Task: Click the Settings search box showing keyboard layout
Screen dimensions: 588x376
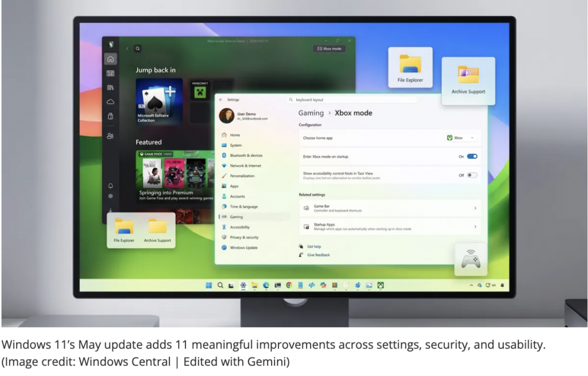Action: [353, 100]
